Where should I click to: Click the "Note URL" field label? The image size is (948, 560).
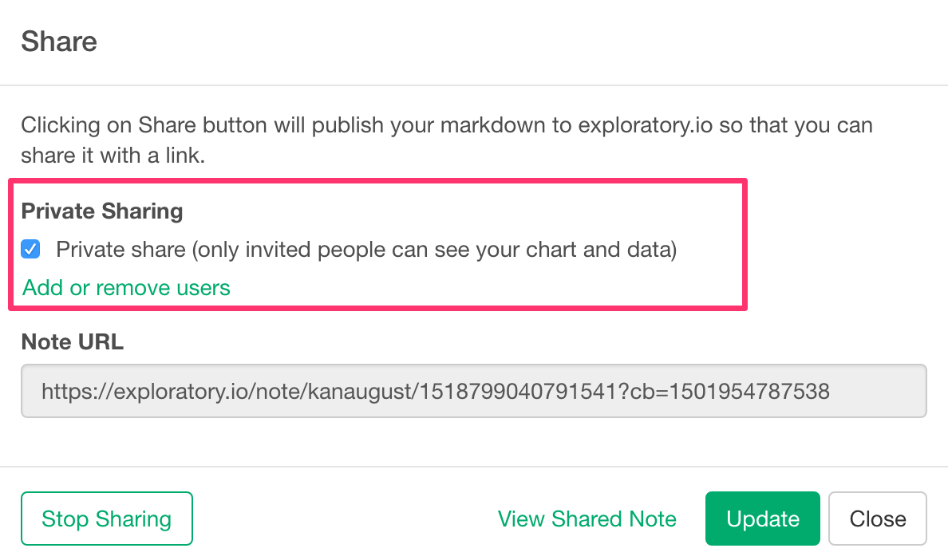coord(72,342)
